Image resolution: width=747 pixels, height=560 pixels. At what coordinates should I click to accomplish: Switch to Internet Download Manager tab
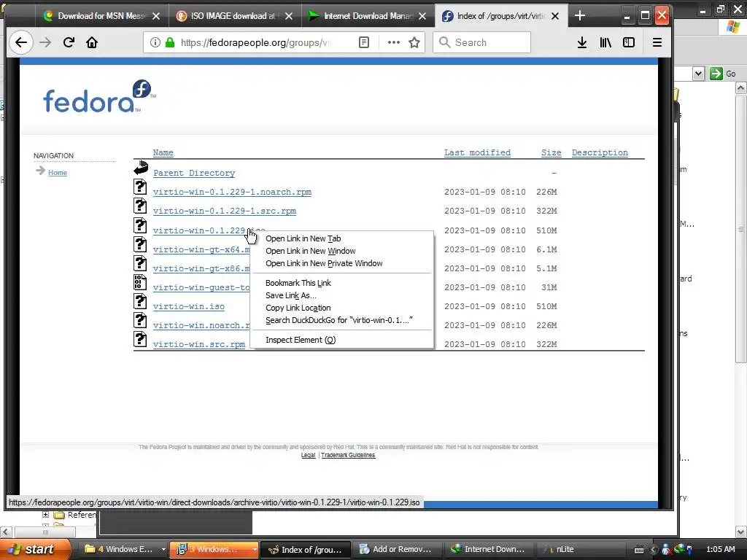pos(368,16)
